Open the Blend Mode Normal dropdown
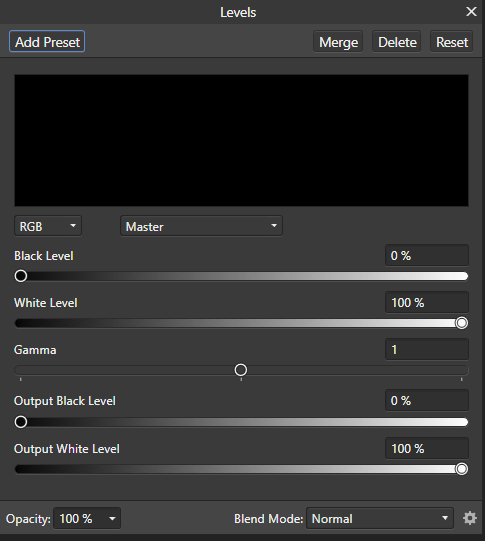 (380, 518)
